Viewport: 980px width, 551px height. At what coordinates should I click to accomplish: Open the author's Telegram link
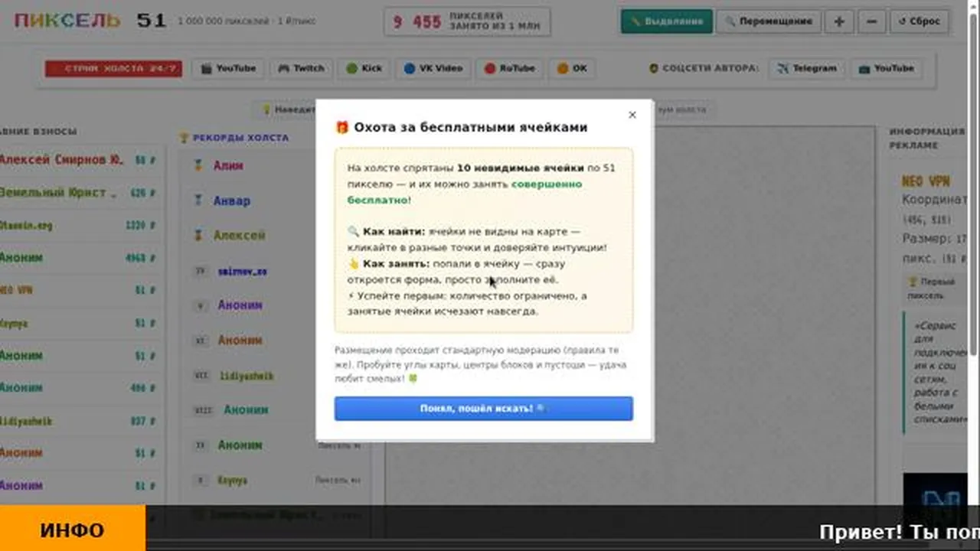coord(806,68)
